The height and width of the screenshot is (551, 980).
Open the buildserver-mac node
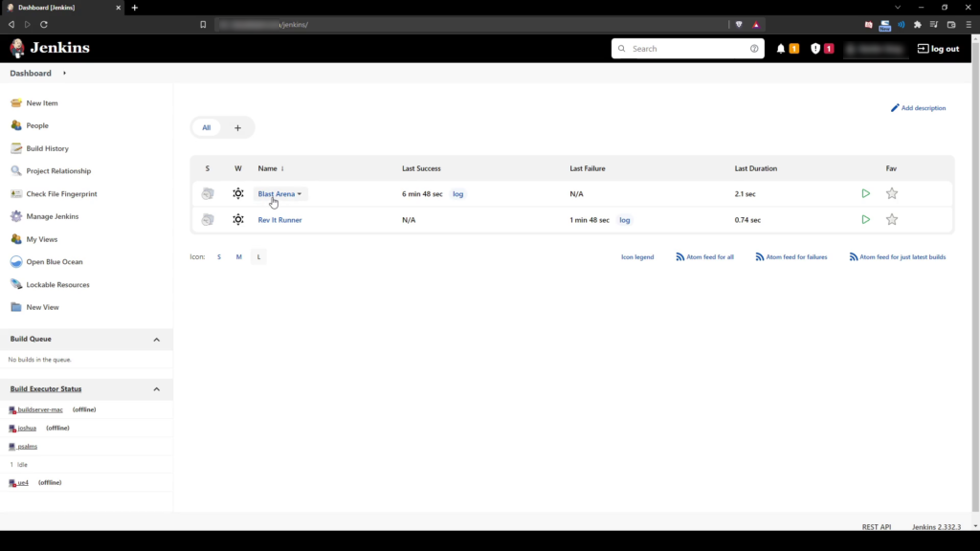point(40,409)
